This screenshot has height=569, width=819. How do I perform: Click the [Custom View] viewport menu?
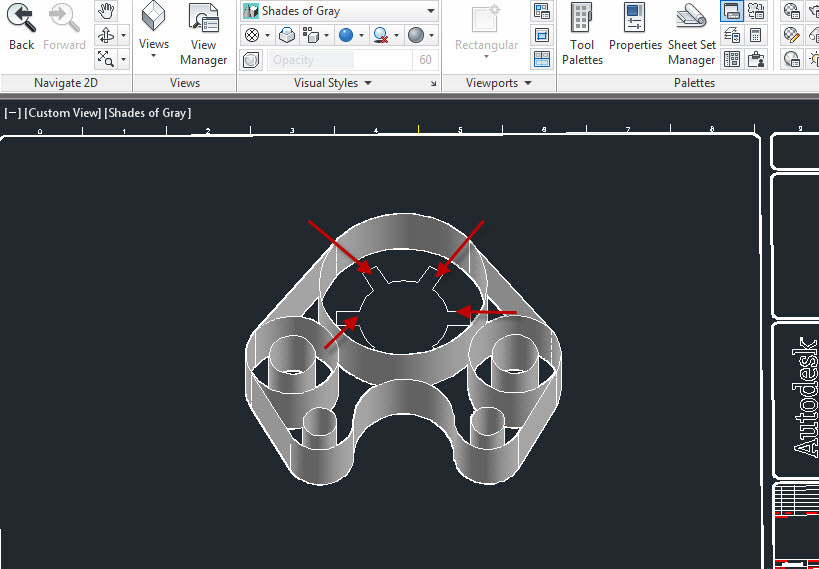63,113
